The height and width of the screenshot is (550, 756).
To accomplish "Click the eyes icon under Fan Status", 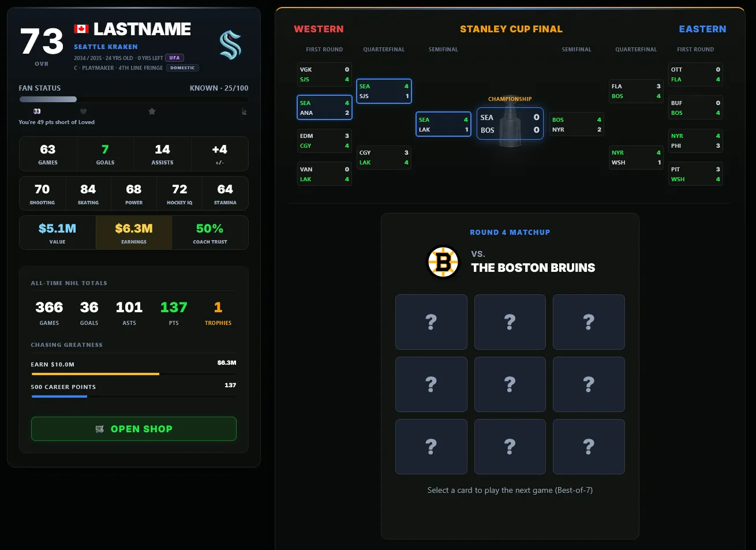I will click(x=37, y=111).
